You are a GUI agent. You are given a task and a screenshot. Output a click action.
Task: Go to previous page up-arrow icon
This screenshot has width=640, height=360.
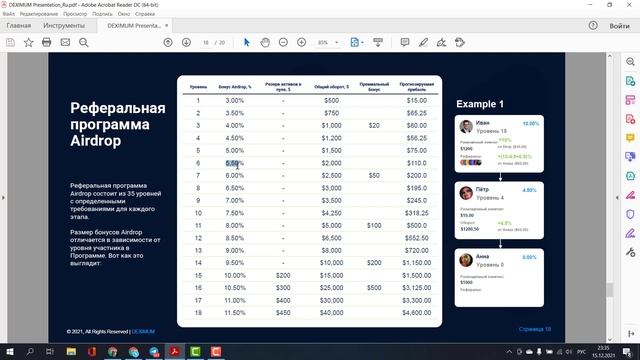pyautogui.click(x=168, y=42)
